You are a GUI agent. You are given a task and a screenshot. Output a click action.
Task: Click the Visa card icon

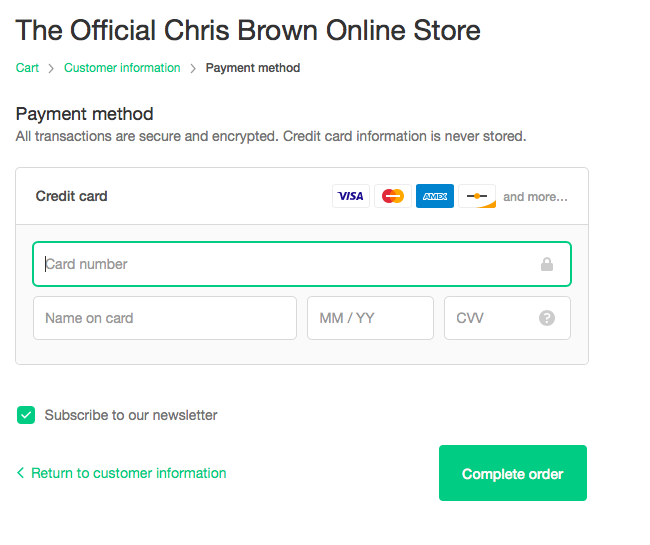[351, 196]
